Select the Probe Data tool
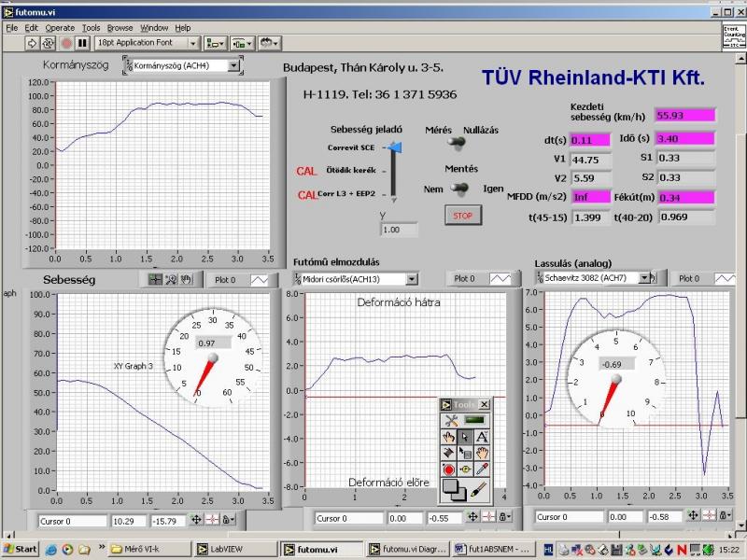This screenshot has height=560, width=747. point(465,469)
